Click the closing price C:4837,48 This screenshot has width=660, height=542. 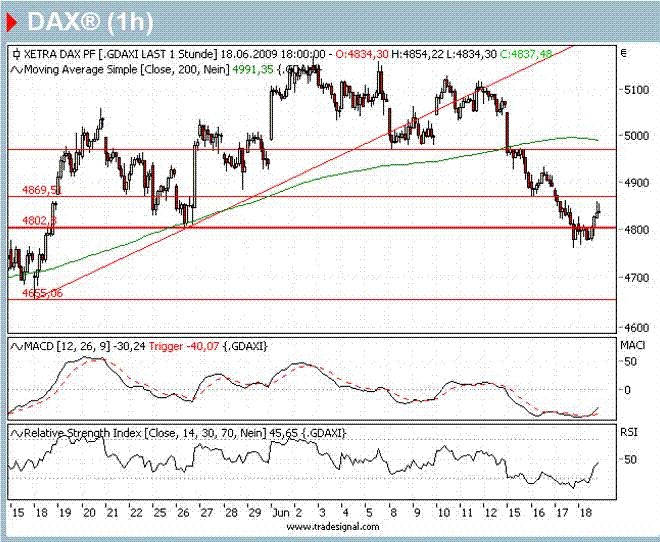526,54
